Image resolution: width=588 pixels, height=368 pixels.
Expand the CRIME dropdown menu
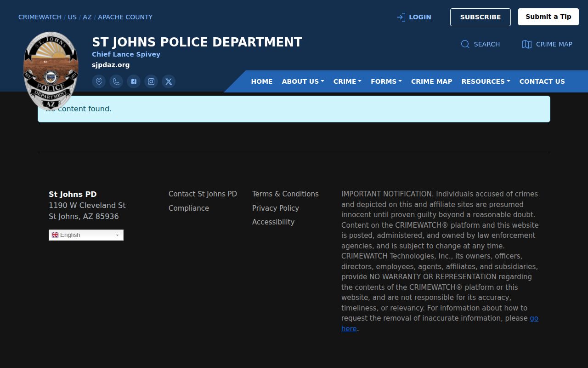tap(347, 81)
